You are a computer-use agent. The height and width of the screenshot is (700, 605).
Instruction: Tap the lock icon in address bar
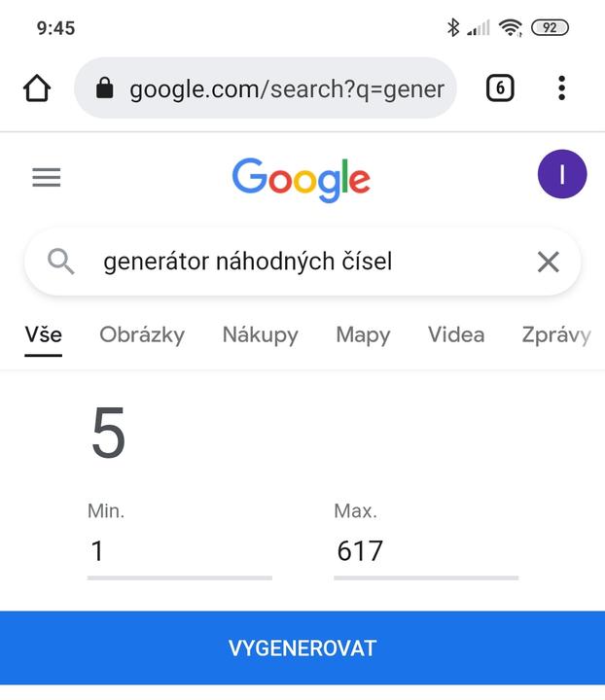[105, 89]
